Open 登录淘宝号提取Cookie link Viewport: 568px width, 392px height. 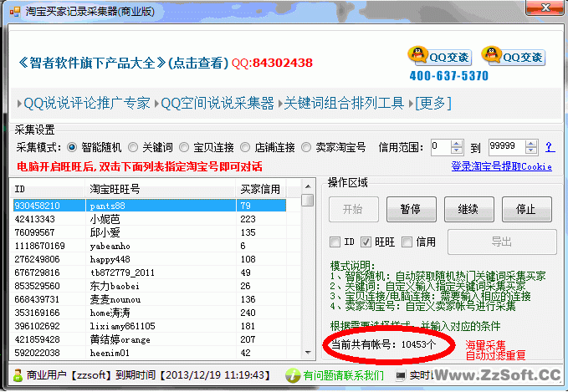(x=502, y=166)
